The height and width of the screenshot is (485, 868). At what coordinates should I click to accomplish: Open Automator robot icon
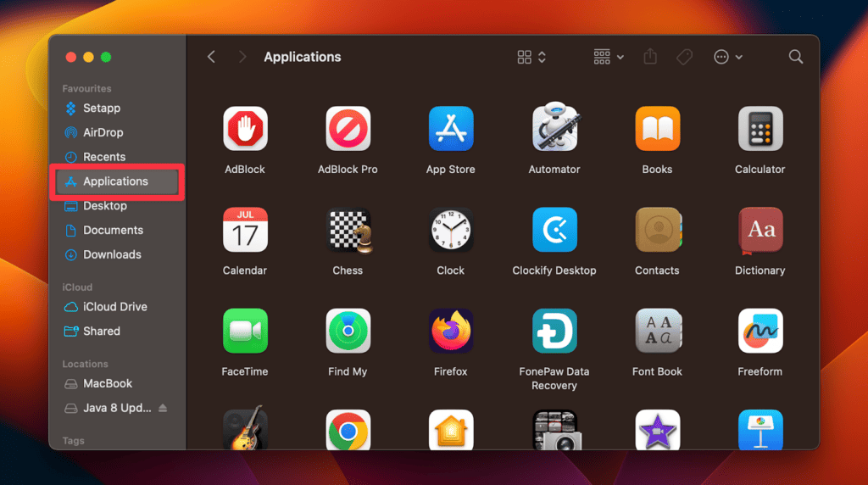554,127
